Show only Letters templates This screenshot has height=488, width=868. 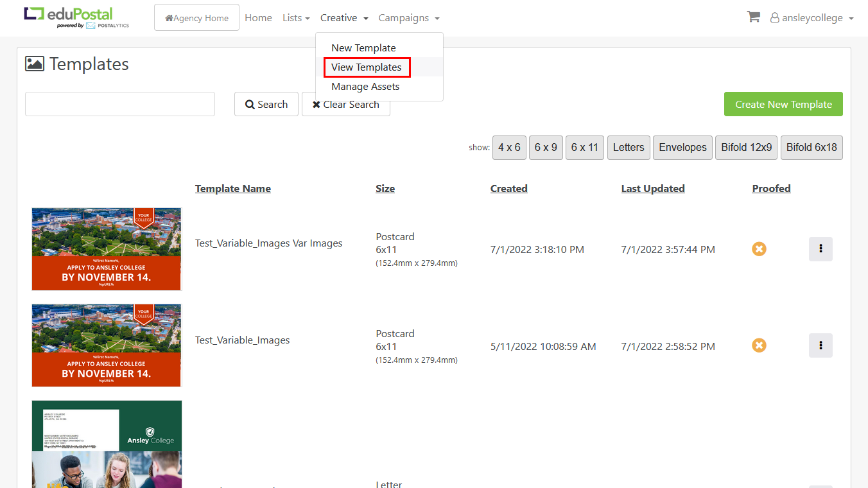[629, 147]
